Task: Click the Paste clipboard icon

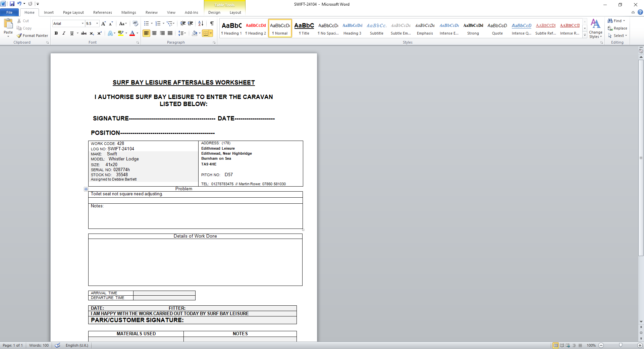Action: (8, 23)
